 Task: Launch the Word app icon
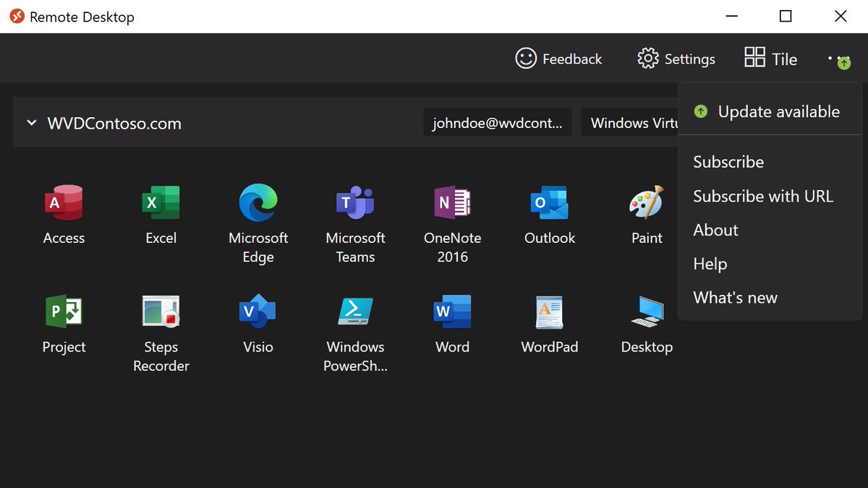(452, 312)
